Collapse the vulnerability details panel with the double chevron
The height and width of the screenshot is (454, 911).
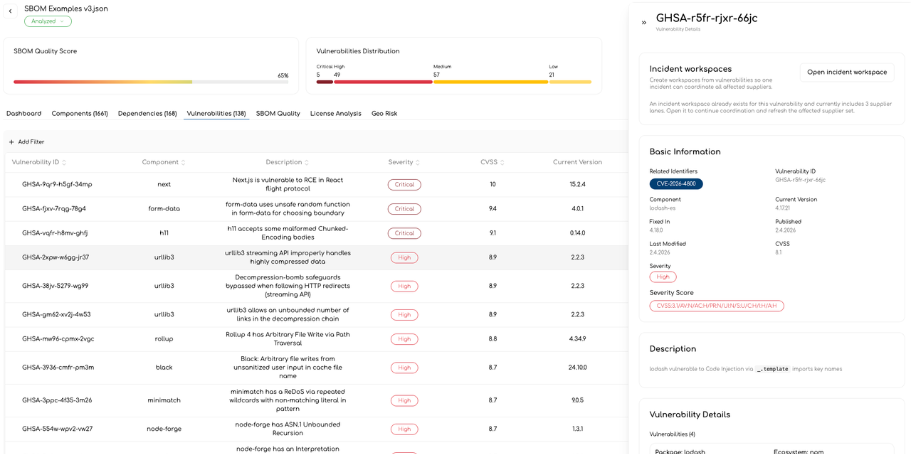[x=644, y=22]
